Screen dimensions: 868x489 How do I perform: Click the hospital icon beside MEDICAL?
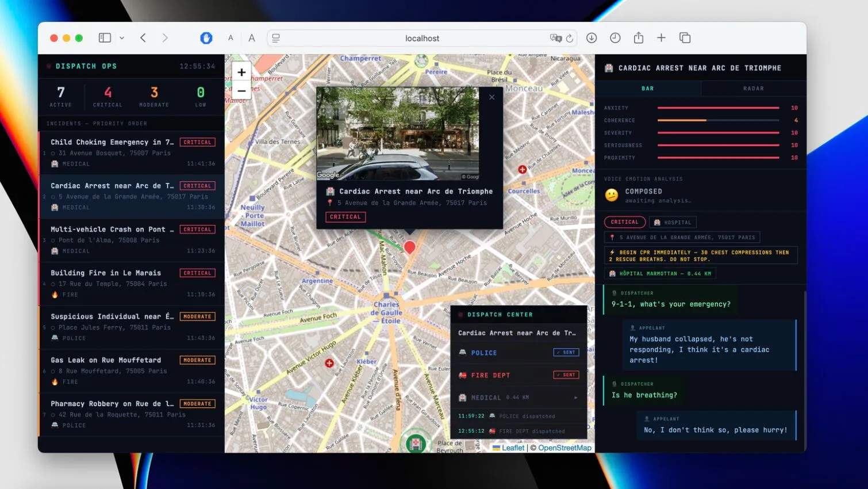(462, 398)
